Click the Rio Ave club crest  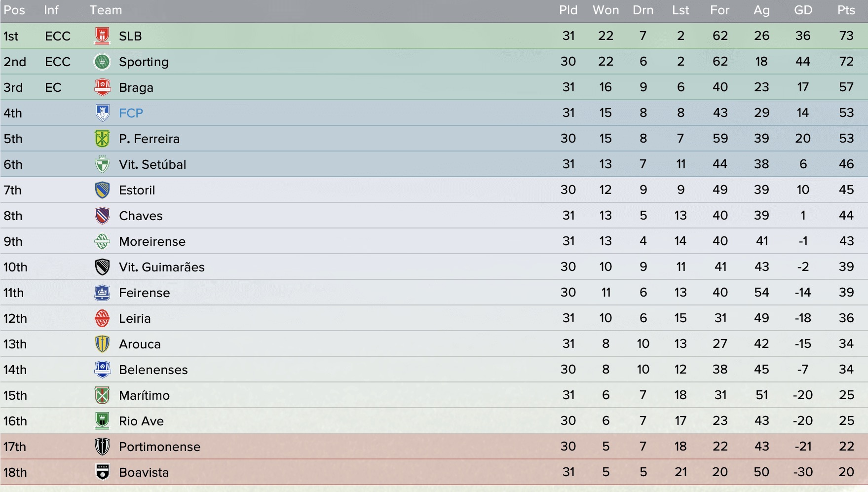point(102,421)
